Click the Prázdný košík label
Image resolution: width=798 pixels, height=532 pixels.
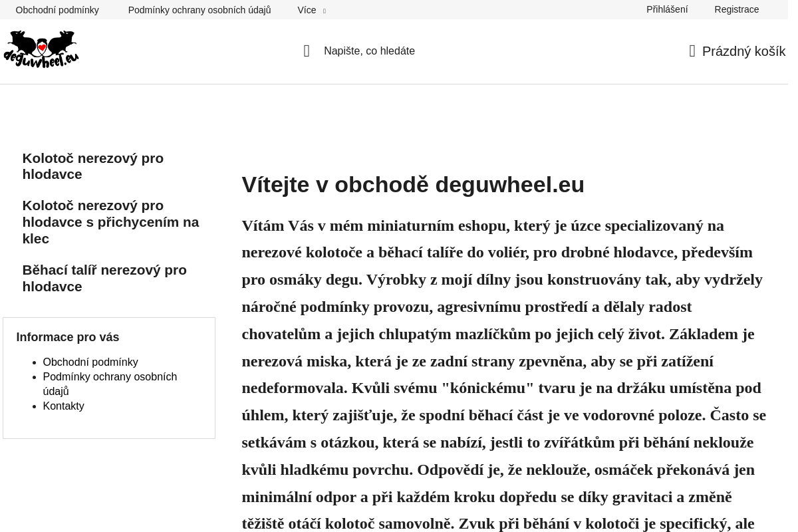pos(743,51)
